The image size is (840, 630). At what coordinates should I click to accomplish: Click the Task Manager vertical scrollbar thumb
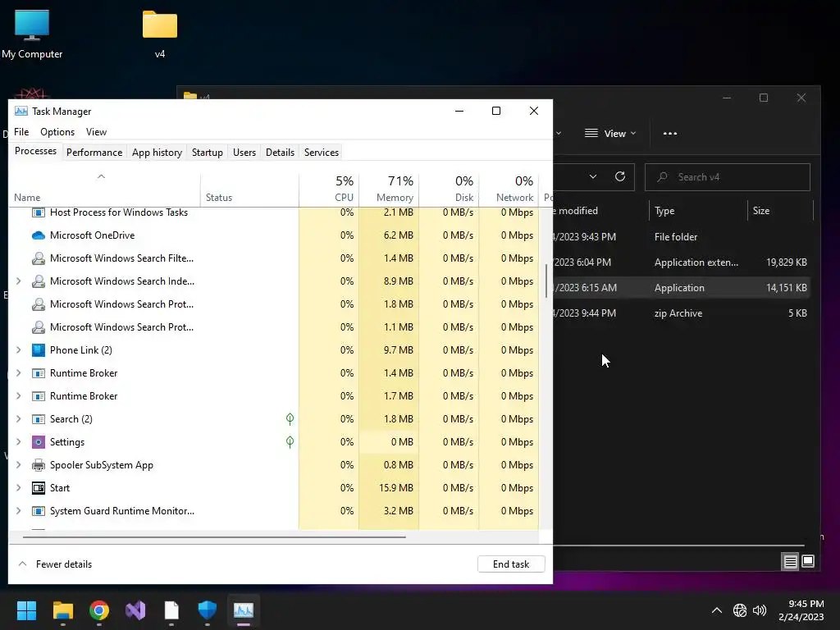tap(546, 281)
